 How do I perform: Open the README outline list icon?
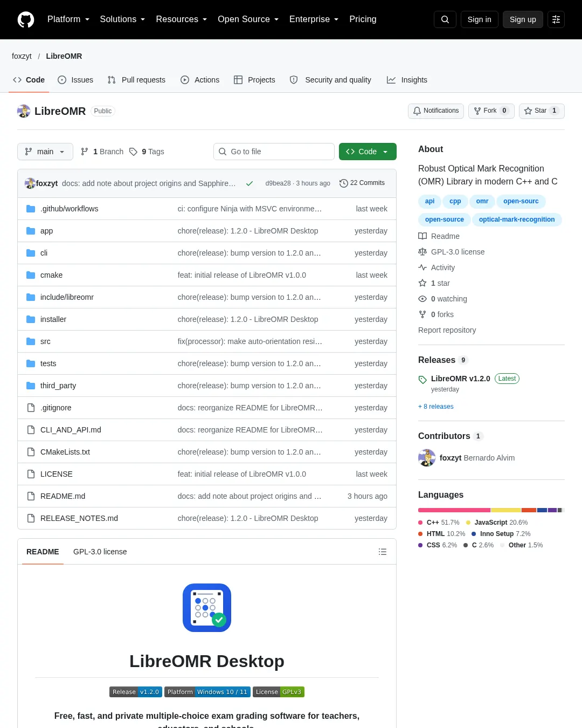tap(383, 552)
